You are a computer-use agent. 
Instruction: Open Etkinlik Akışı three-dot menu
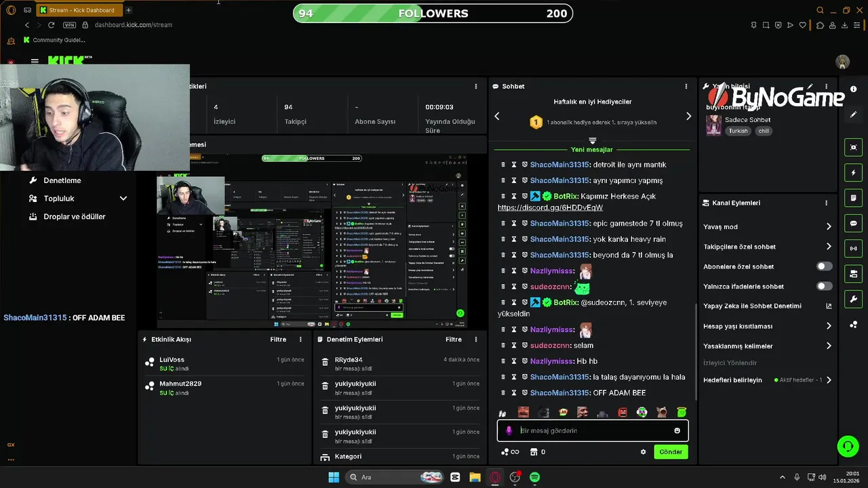coord(300,340)
